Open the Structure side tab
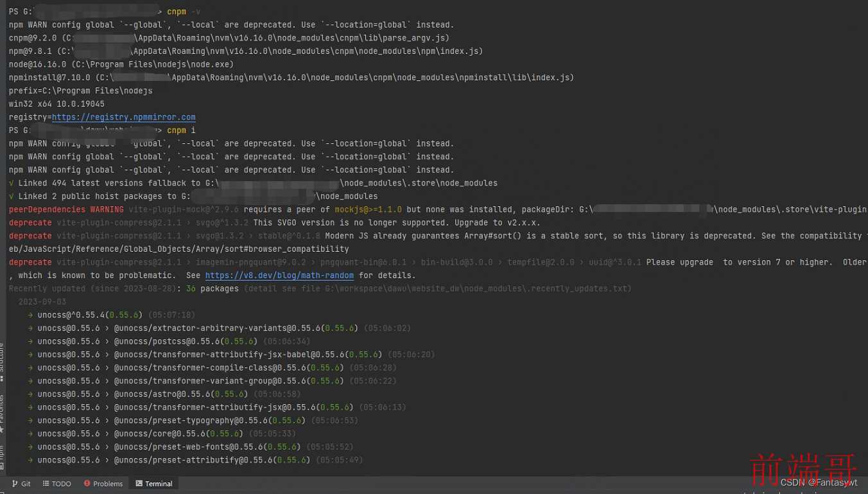Image resolution: width=868 pixels, height=494 pixels. click(3, 361)
